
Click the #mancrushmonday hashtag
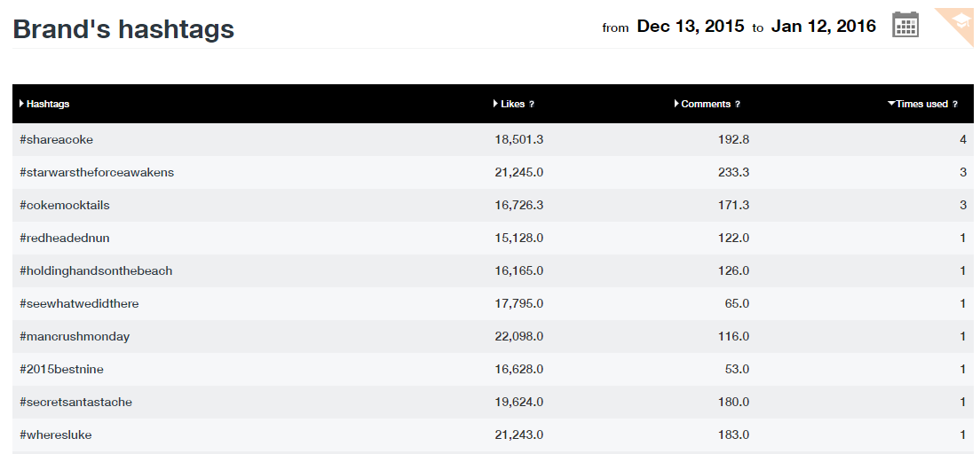[x=74, y=337]
